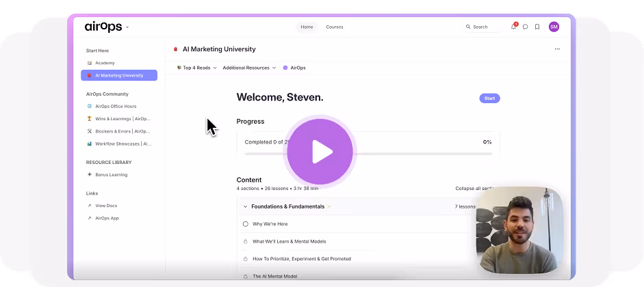Screen dimensions: 644x287
Task: Click the Top 4 Reads books icon
Action: [x=179, y=68]
